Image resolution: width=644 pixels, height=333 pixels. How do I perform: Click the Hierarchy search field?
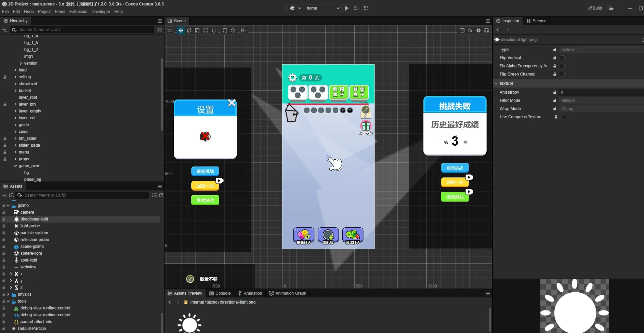86,30
